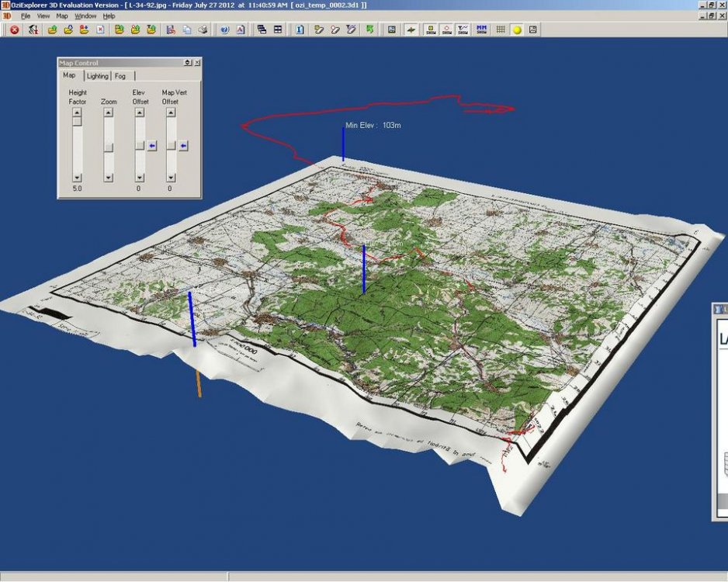Click the Zoom slider thumb
Screen dimensions: 728x582
click(x=109, y=147)
